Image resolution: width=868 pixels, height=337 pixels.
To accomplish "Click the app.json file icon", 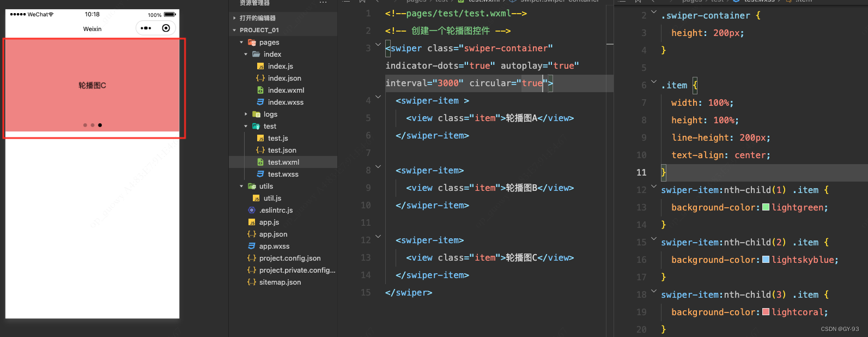I will [x=252, y=234].
